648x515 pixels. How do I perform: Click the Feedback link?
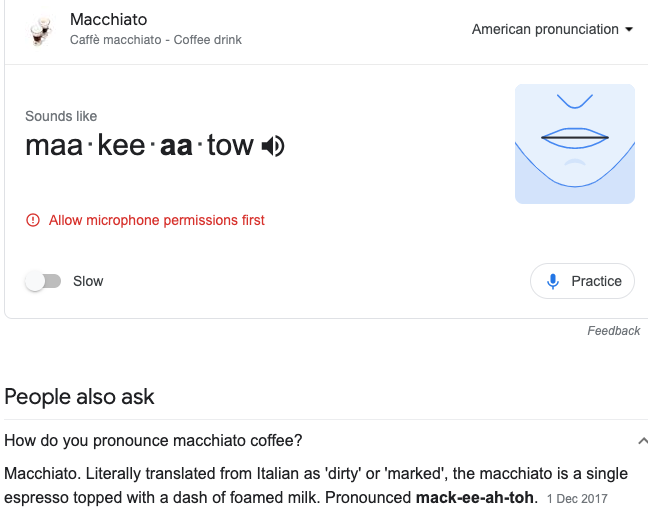[x=613, y=331]
